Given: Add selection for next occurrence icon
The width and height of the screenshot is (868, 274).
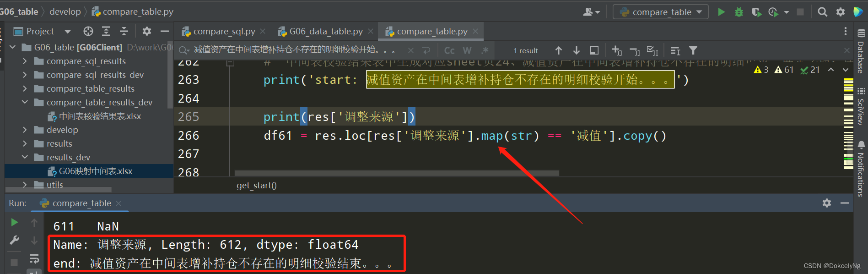Looking at the screenshot, I should (x=617, y=50).
